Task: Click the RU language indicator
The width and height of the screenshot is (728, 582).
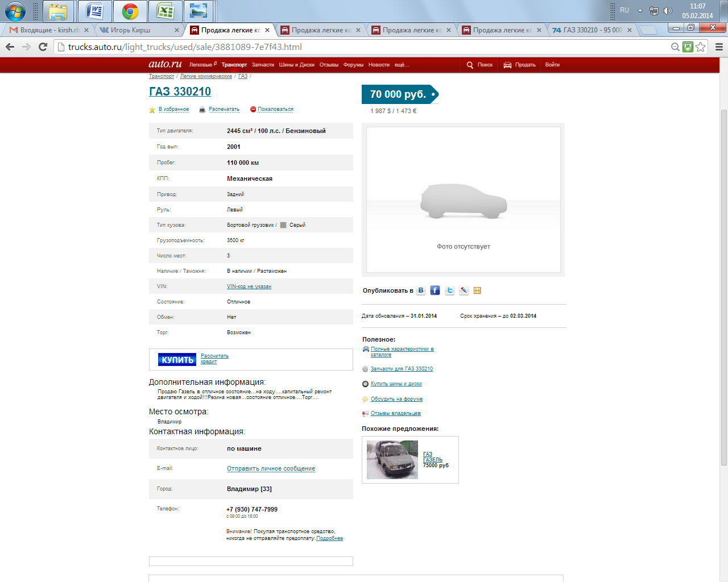Action: [624, 10]
